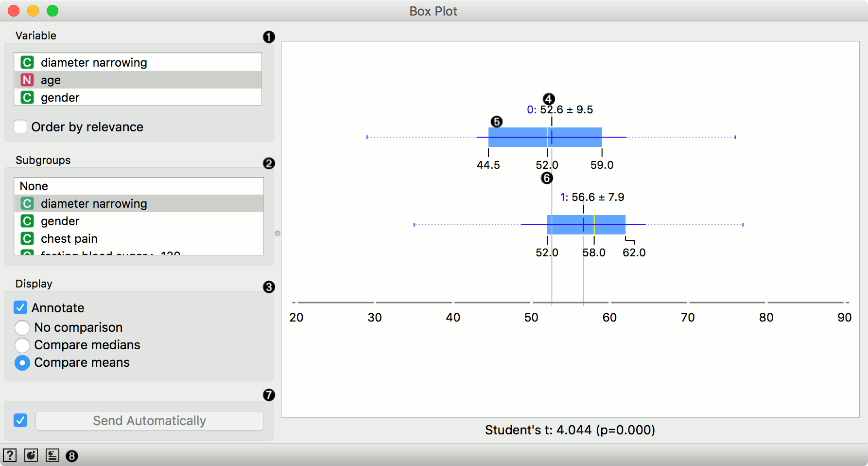868x466 pixels.
Task: Click the C icon beside gender in Subgroups
Action: 27,221
